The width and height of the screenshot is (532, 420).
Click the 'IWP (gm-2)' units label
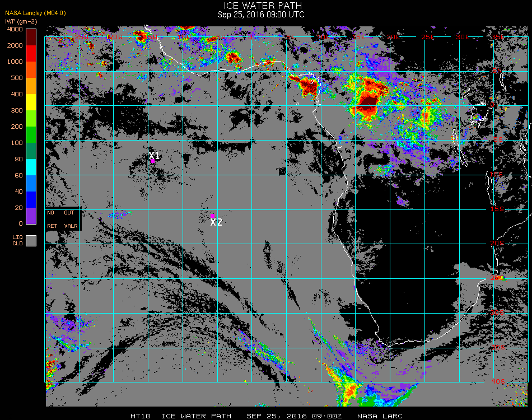pos(21,22)
